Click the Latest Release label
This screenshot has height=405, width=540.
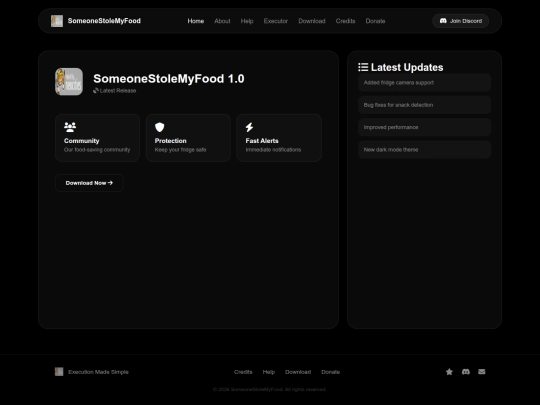pyautogui.click(x=118, y=91)
